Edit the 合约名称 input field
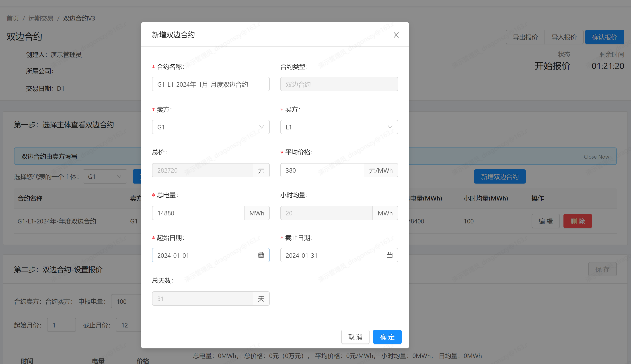631x364 pixels. [x=211, y=84]
